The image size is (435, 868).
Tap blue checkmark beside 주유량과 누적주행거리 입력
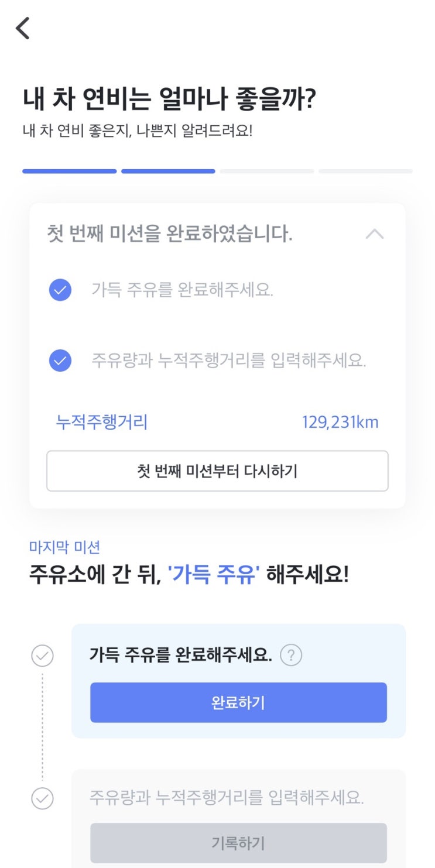click(x=60, y=361)
